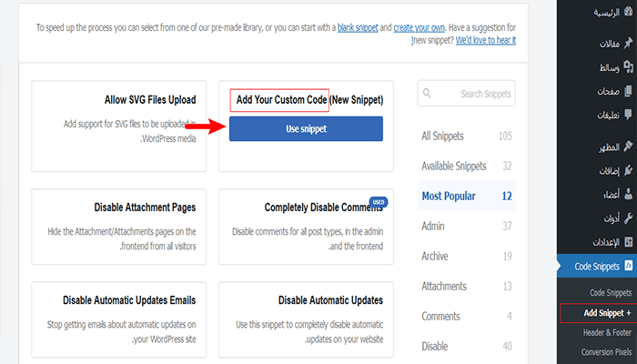
Task: Click the Appearance (المظهر) brush icon
Action: pyautogui.click(x=628, y=147)
